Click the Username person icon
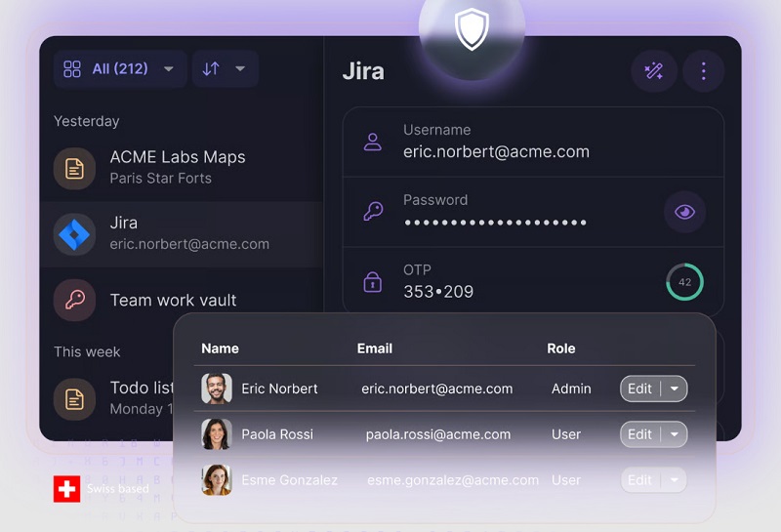781x532 pixels. 373,142
